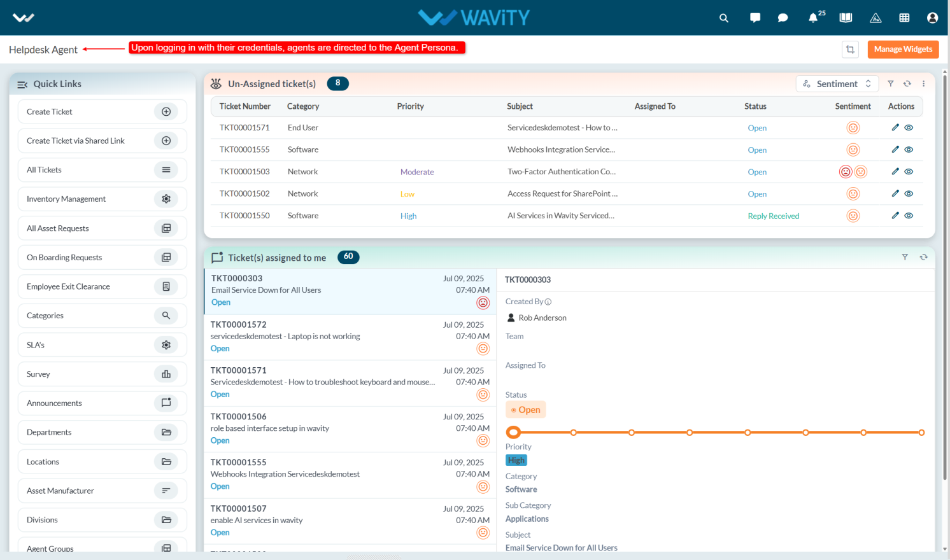950x560 pixels.
Task: Refresh the Un-Assigned tickets widget
Action: tap(907, 83)
